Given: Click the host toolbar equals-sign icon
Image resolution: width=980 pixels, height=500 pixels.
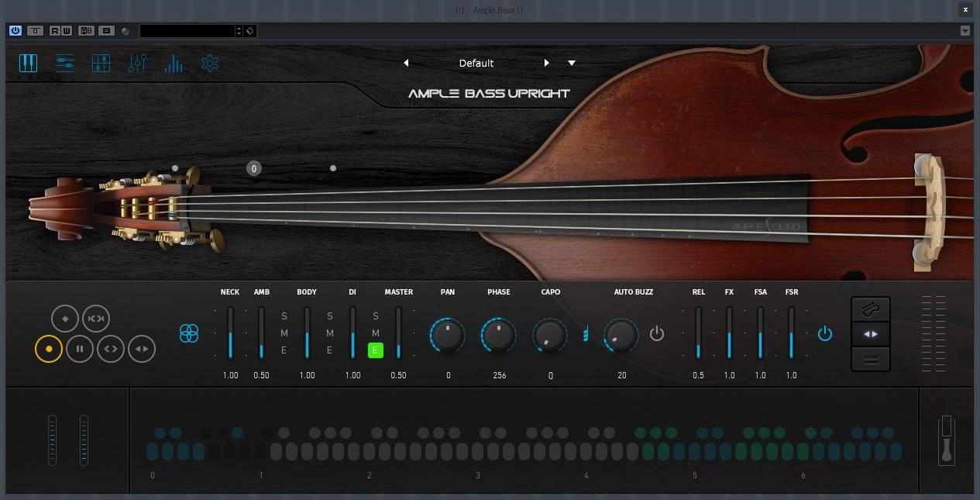Looking at the screenshot, I should coord(107,30).
